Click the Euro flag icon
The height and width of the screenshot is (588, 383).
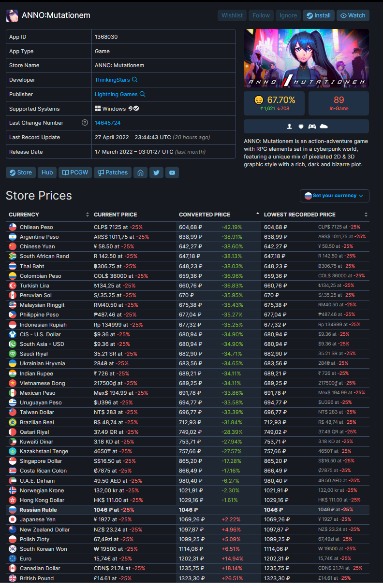pos(13,559)
